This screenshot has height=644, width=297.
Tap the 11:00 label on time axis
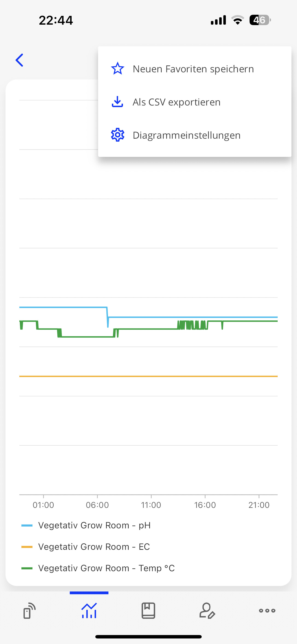tap(151, 505)
